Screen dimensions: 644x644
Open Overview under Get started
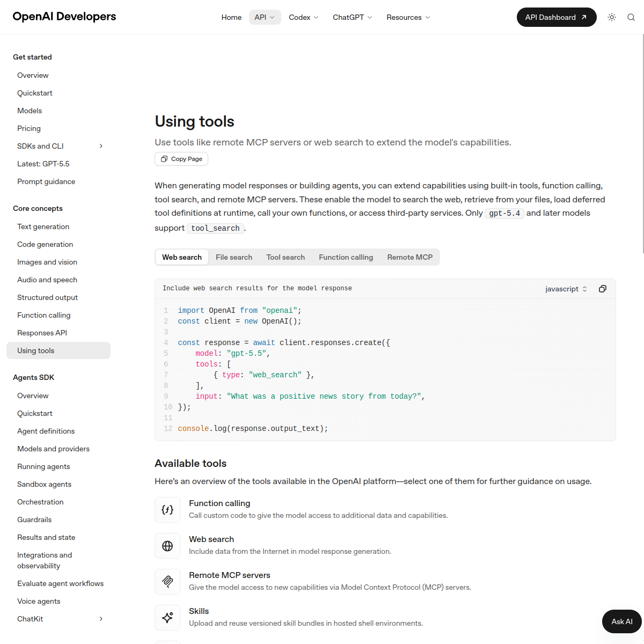[x=33, y=75]
